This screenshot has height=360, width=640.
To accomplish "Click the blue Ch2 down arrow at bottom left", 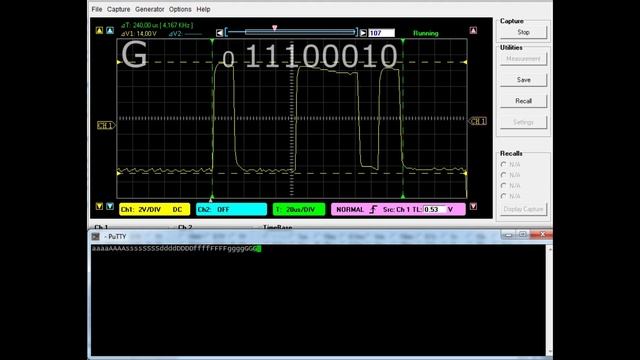I will click(110, 207).
